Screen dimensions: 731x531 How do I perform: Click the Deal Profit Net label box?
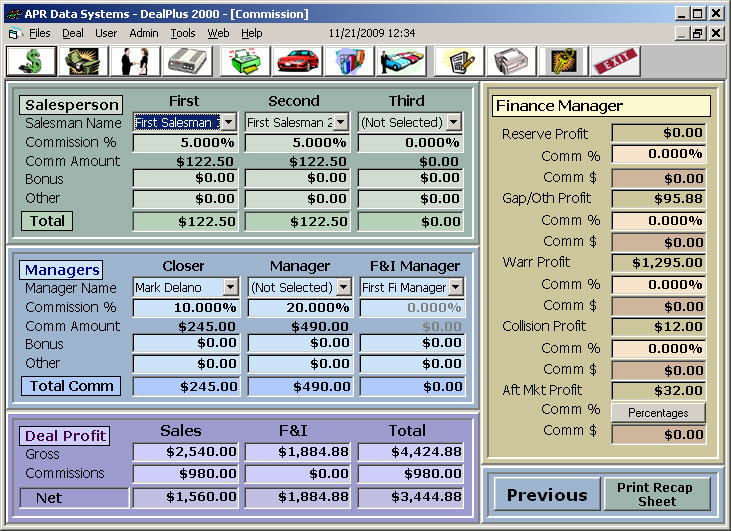[x=74, y=498]
